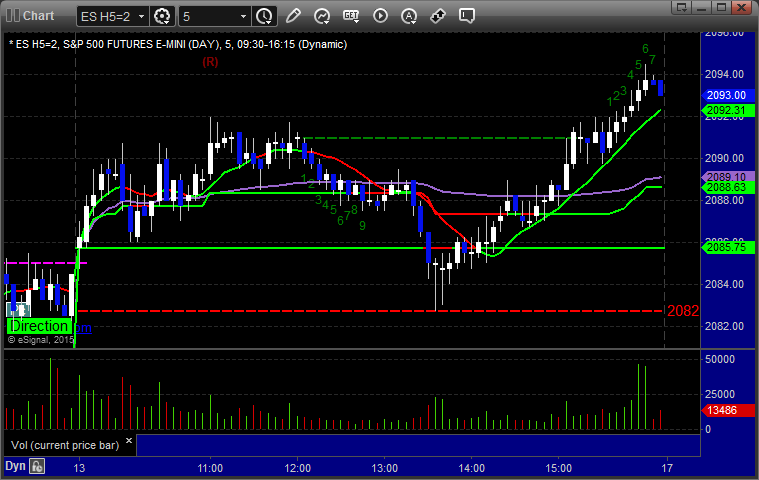Click the Dyn scaling label
The width and height of the screenshot is (759, 480).
[15, 466]
